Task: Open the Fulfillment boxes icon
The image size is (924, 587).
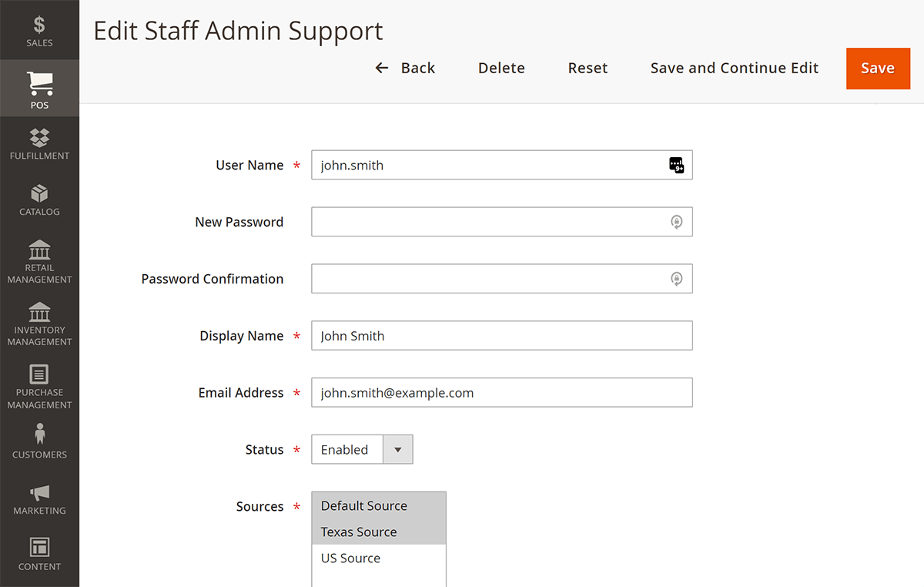Action: pos(39,137)
